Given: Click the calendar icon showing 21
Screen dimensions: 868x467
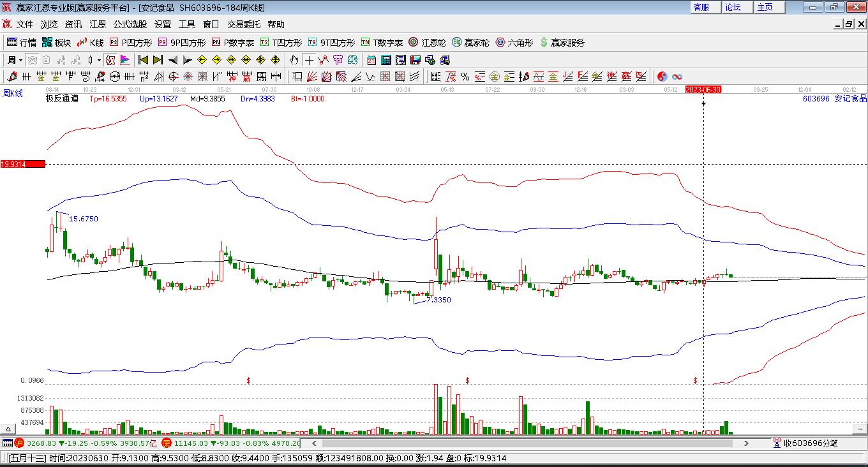Looking at the screenshot, I should coord(371,60).
